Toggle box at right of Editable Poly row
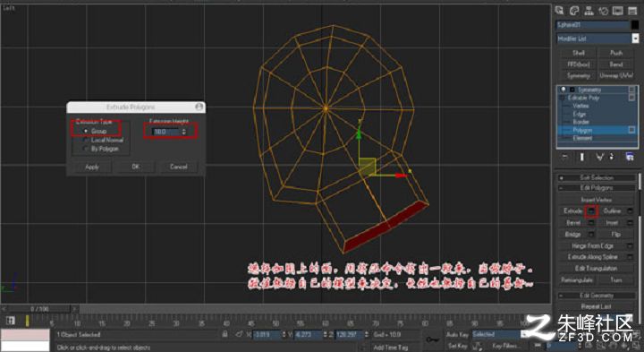This screenshot has width=644, height=352. coord(631,98)
